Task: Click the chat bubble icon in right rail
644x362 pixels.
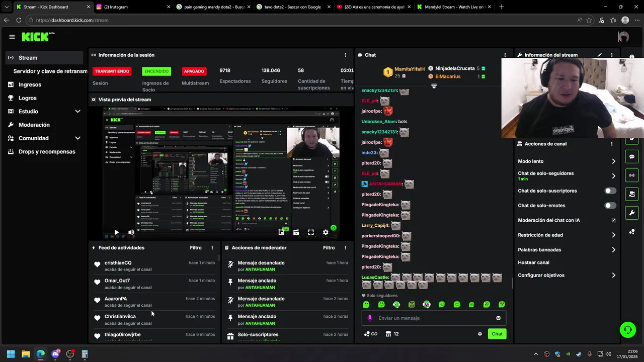Action: (x=632, y=157)
